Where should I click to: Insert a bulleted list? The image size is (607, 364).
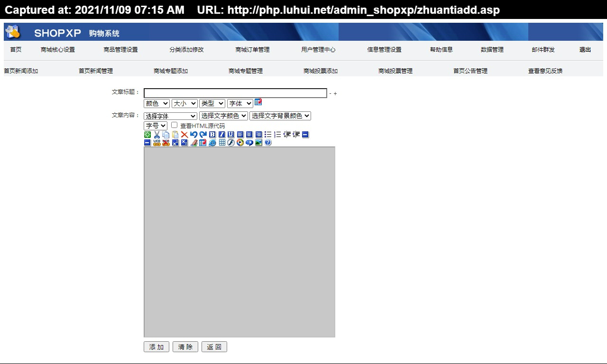pos(268,135)
